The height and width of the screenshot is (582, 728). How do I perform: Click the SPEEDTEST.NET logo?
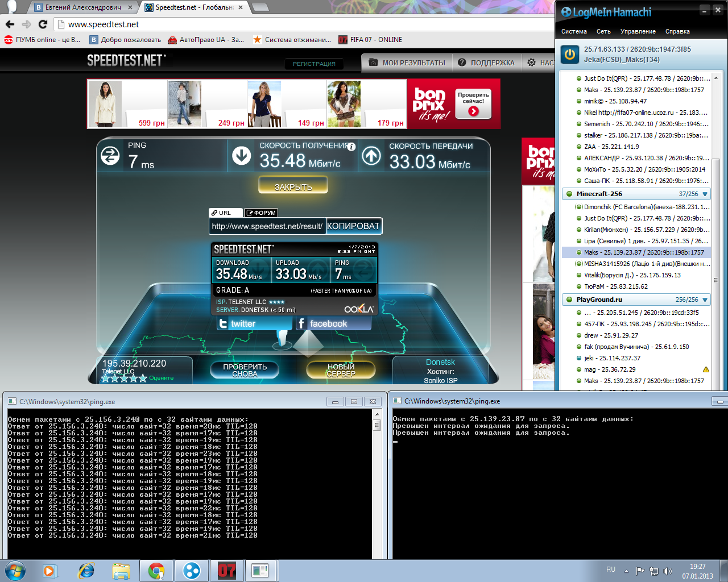coord(126,60)
